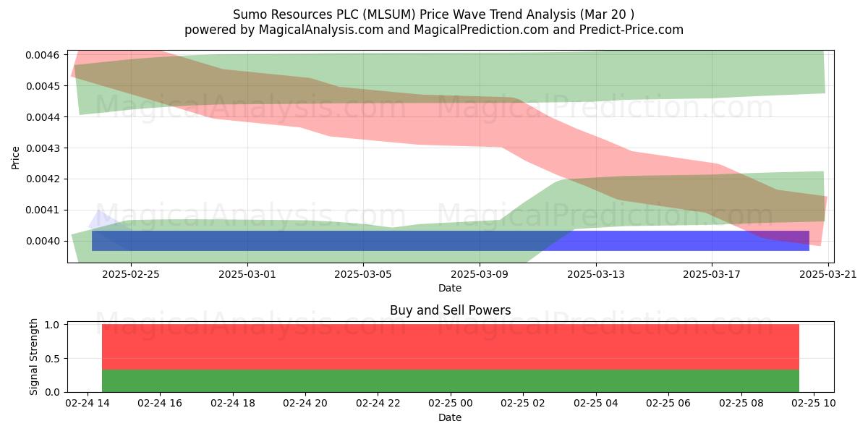Click the 'Date' label under the signal chart
The height and width of the screenshot is (434, 868).
point(450,417)
